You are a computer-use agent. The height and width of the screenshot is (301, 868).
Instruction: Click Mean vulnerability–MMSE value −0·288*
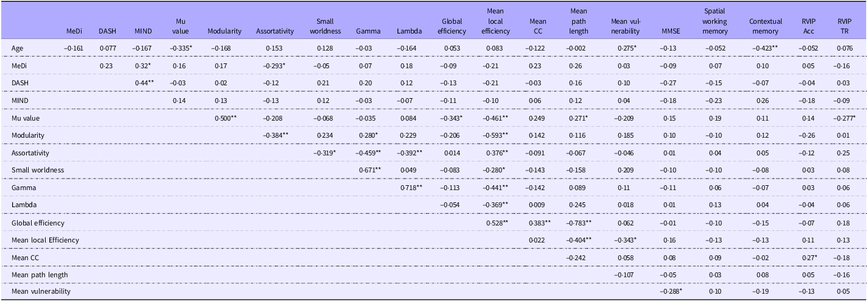[670, 292]
